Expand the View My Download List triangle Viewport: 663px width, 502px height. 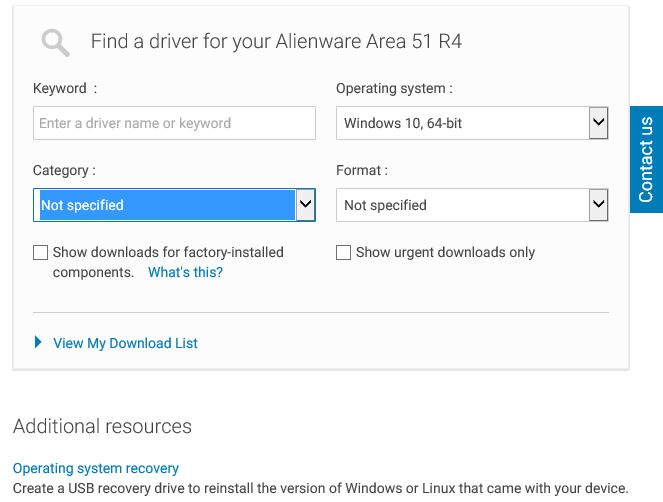click(x=38, y=342)
